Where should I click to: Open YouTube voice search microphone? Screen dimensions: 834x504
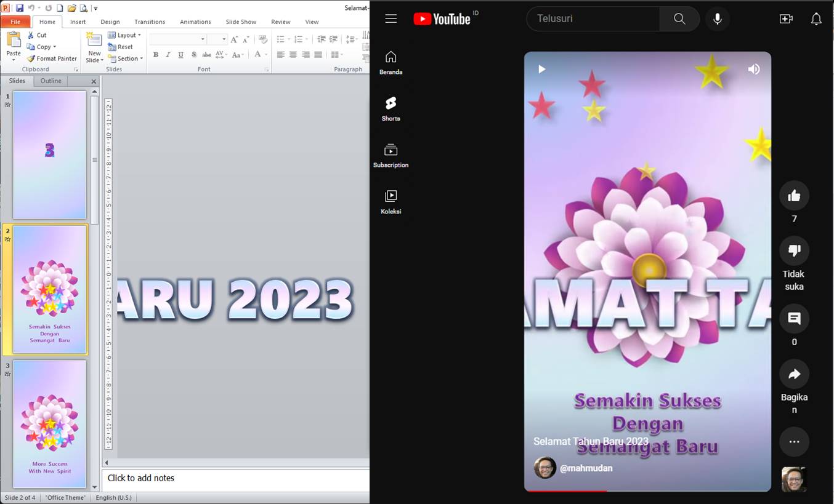[x=717, y=18]
